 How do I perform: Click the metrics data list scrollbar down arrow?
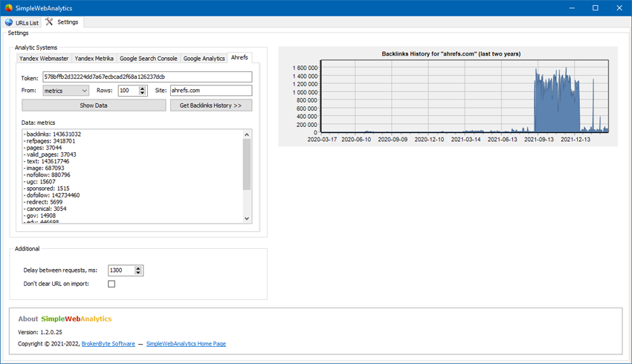click(248, 218)
